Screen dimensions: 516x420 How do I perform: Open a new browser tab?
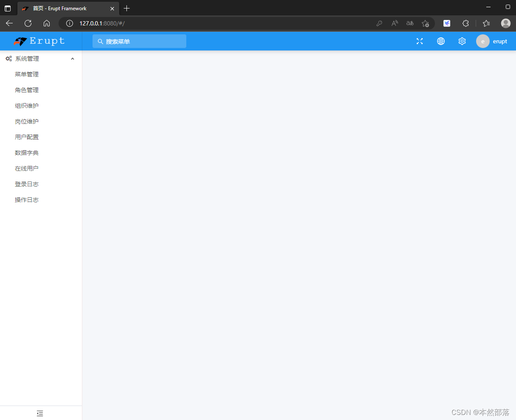coord(126,8)
